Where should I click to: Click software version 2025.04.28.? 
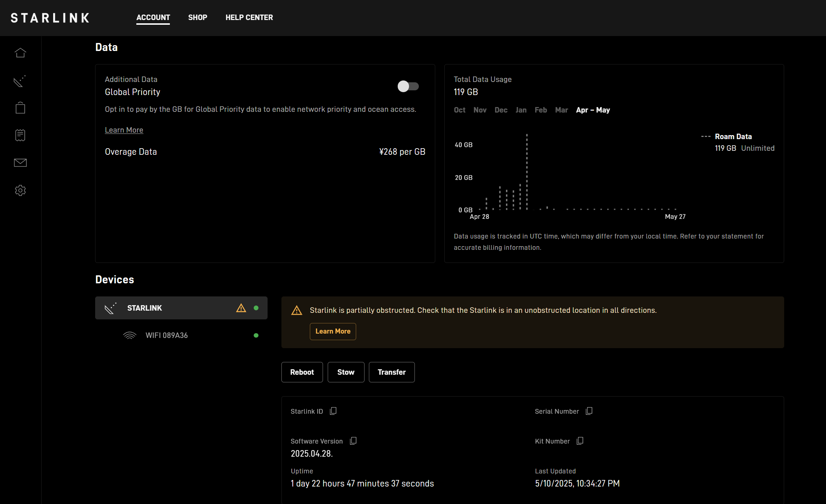point(312,454)
